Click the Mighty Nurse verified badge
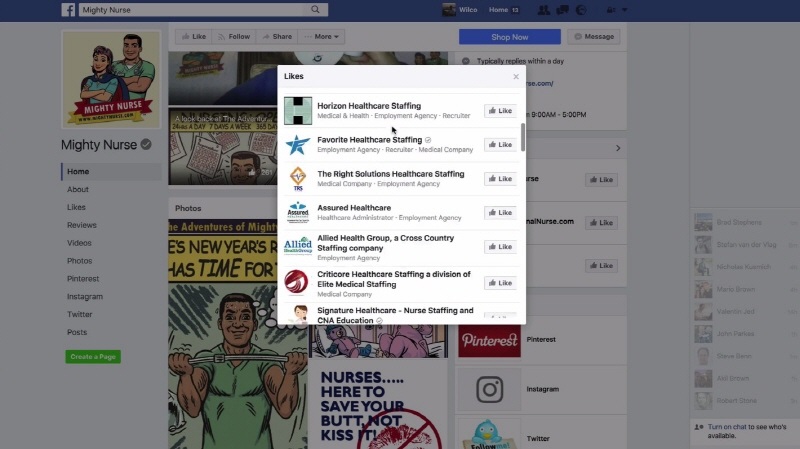 click(x=146, y=144)
